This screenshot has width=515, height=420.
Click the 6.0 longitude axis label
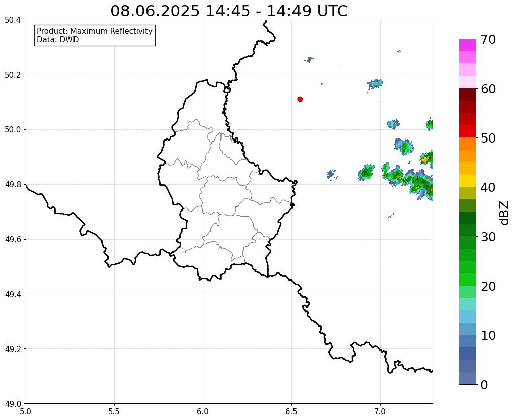coord(203,412)
